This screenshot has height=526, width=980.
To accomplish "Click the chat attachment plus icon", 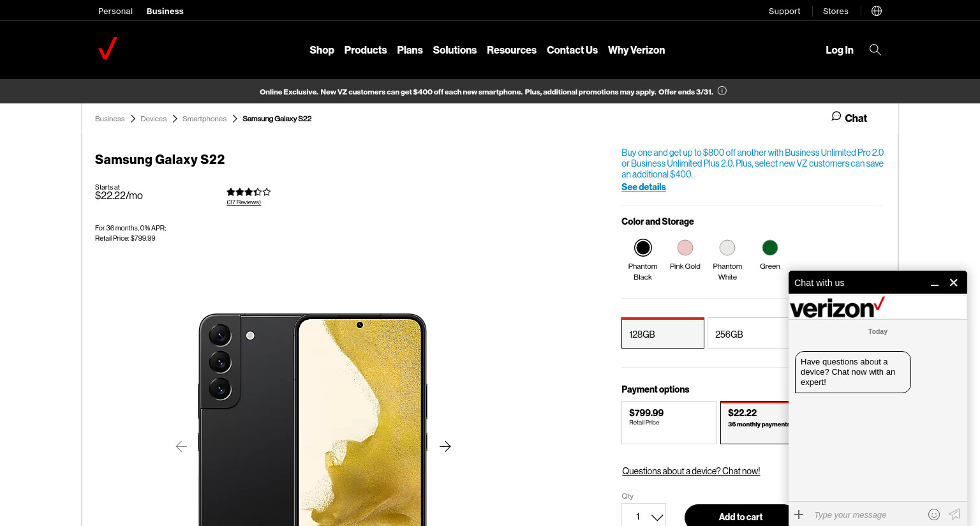I will point(799,514).
